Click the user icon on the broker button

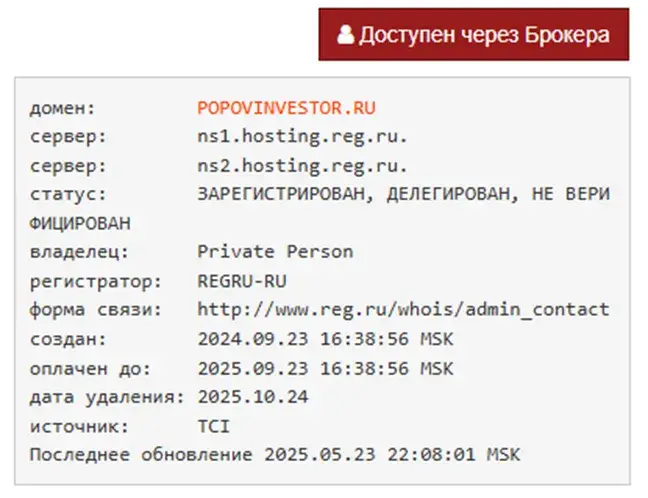coord(345,35)
